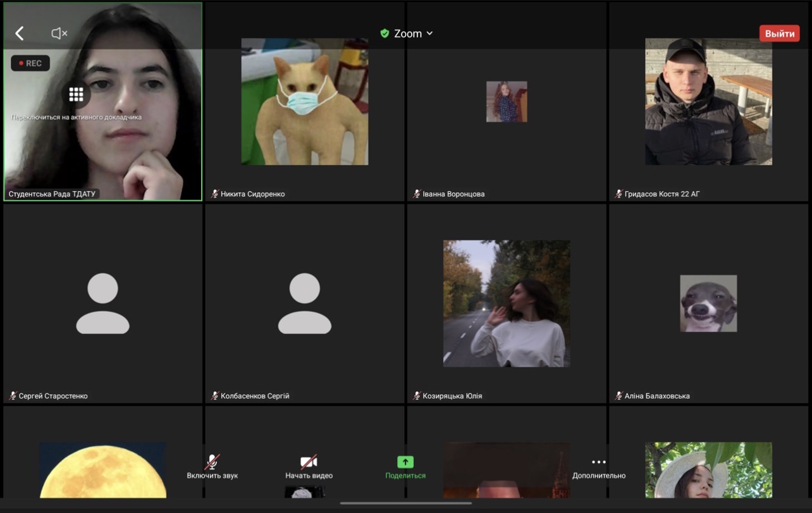This screenshot has width=812, height=513.
Task: Go back using the left chevron arrow
Action: tap(20, 34)
